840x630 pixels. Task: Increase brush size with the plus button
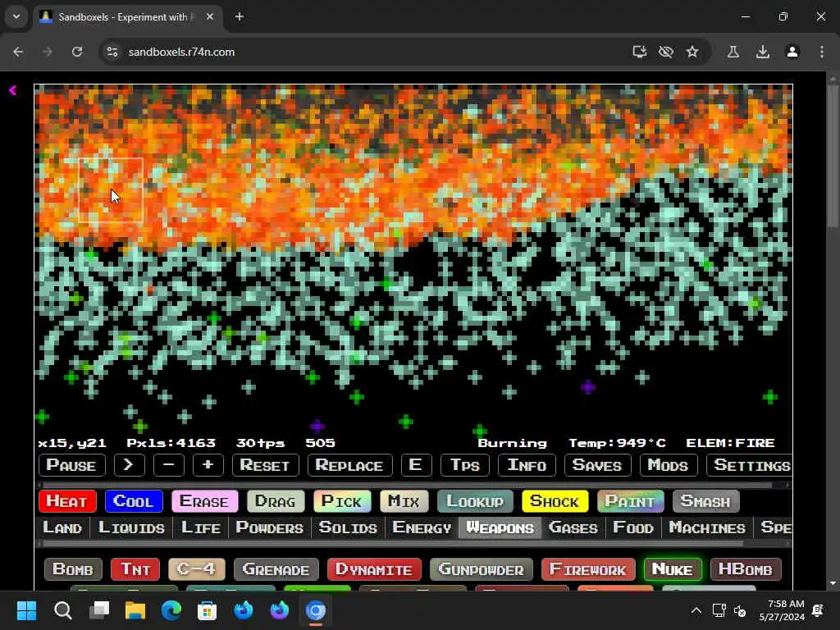(208, 465)
